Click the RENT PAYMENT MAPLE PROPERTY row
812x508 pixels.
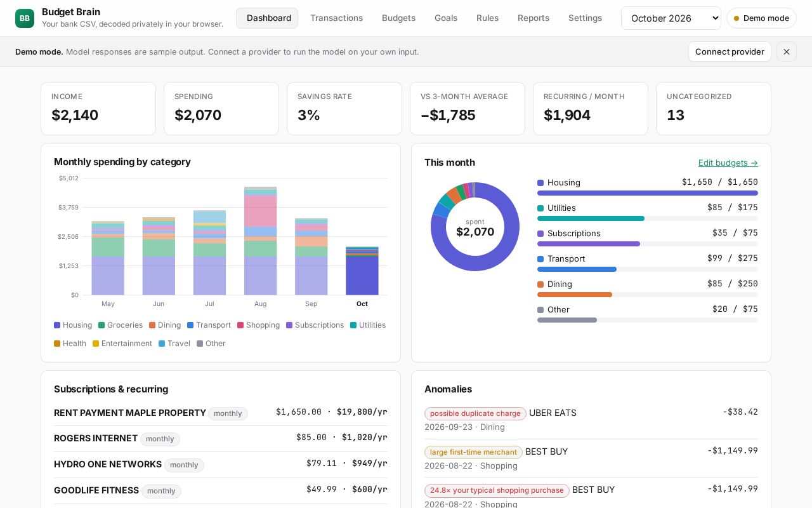pos(221,413)
